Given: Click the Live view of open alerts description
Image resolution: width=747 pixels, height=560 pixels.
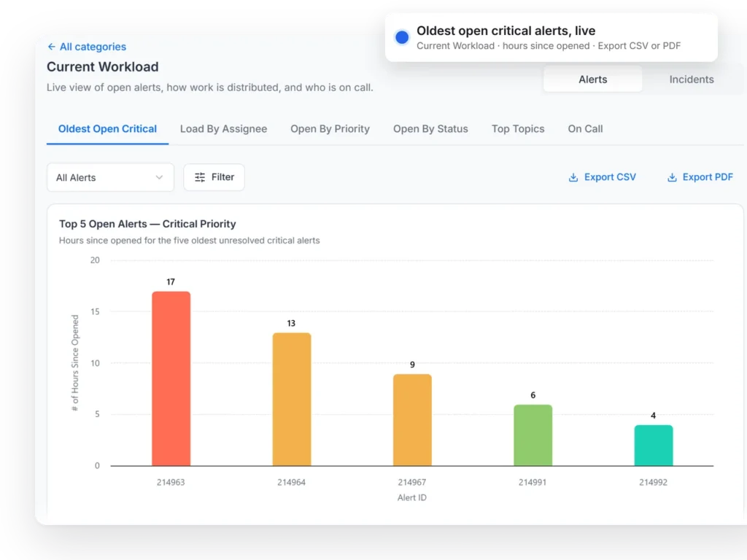Looking at the screenshot, I should (209, 87).
